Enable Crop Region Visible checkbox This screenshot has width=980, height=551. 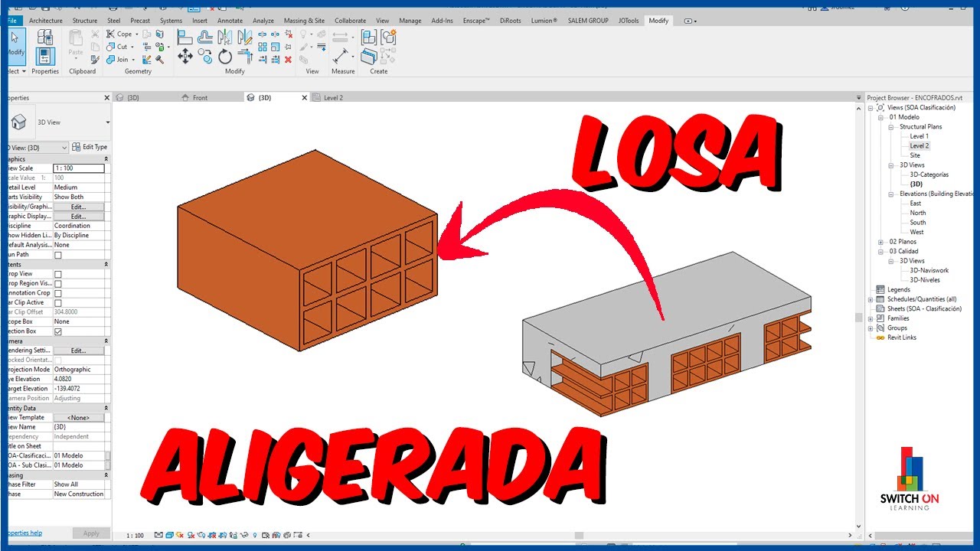58,283
